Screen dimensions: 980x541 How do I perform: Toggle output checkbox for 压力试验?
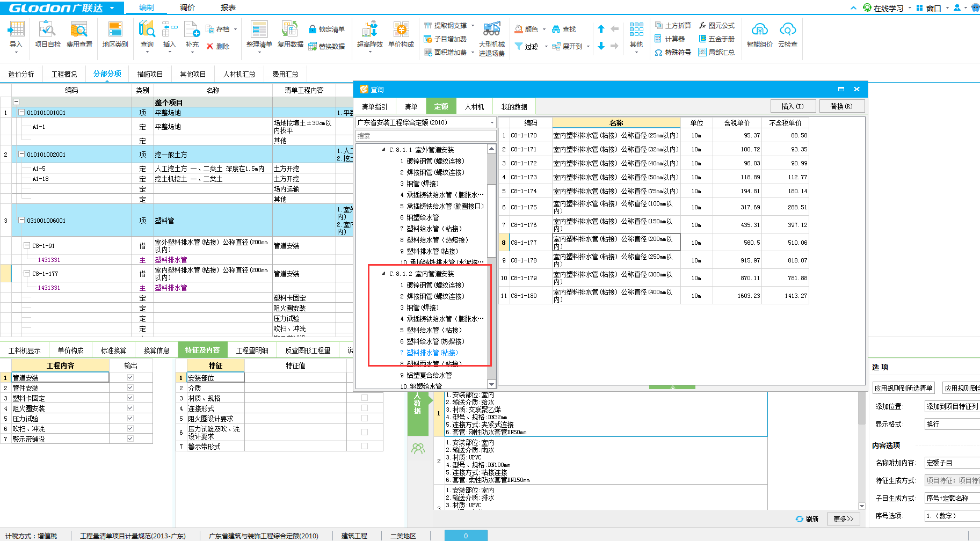pos(130,418)
